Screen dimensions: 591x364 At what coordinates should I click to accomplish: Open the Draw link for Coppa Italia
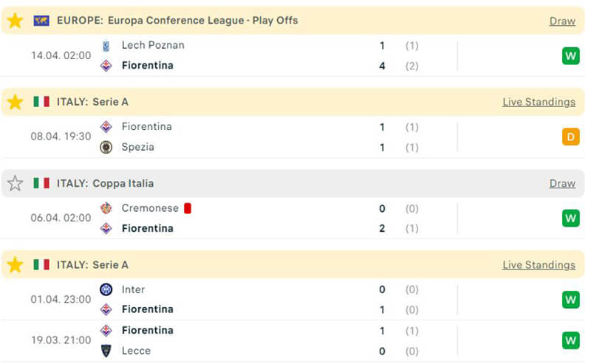point(562,183)
